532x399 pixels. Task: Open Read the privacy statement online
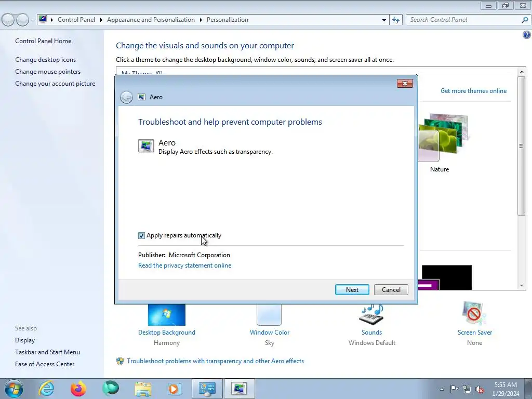[x=184, y=265]
